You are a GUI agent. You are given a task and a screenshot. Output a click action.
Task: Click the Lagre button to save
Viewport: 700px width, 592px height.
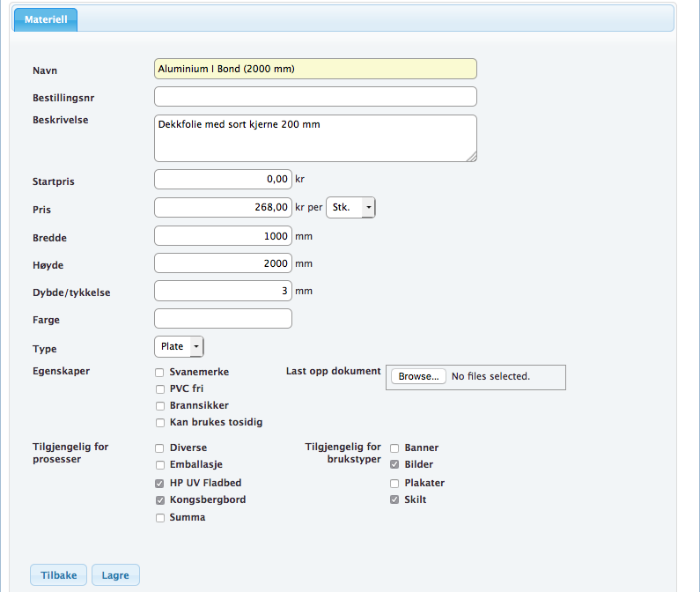(115, 575)
